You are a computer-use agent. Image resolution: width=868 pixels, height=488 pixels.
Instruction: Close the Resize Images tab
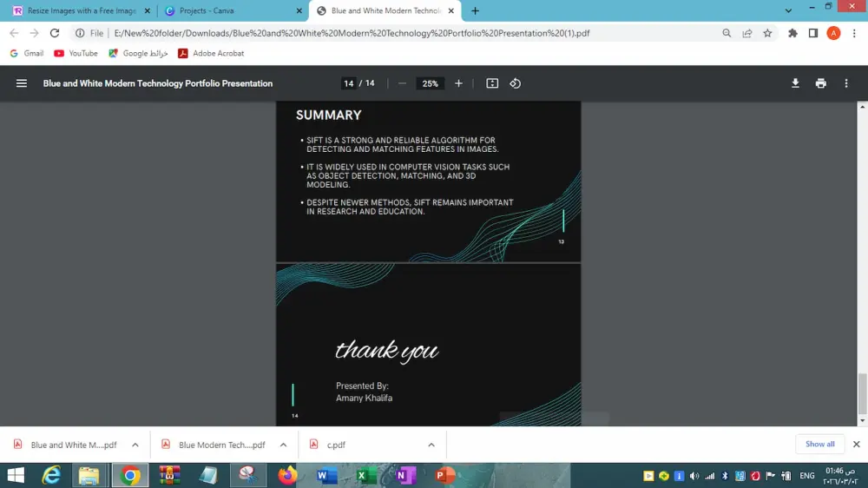coord(148,10)
